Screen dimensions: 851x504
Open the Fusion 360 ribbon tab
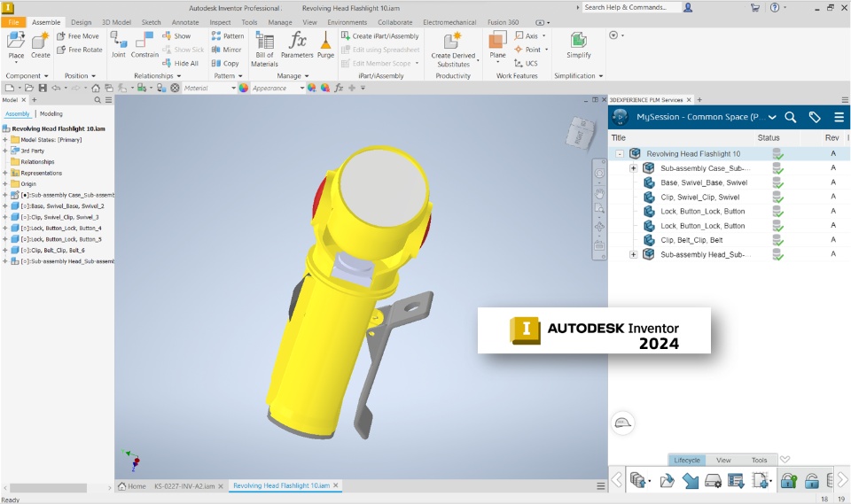tap(504, 22)
